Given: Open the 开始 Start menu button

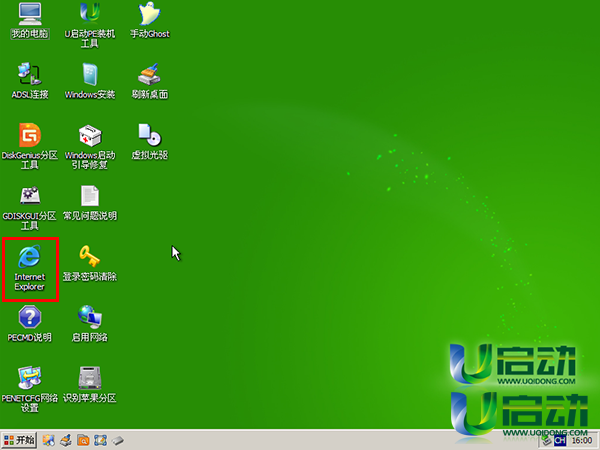Looking at the screenshot, I should point(19,440).
